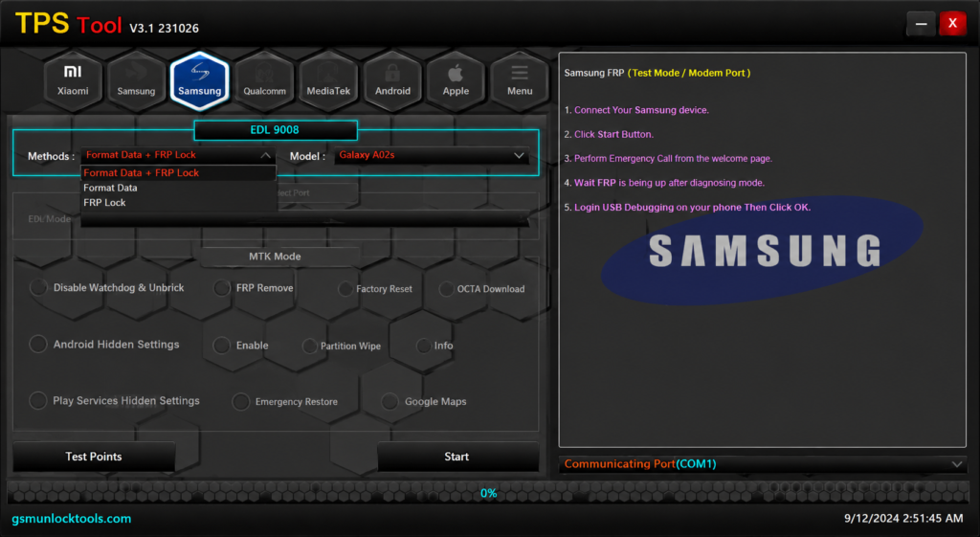Open the Menu hamburger hexagon
Image resolution: width=980 pixels, height=537 pixels.
coord(520,81)
